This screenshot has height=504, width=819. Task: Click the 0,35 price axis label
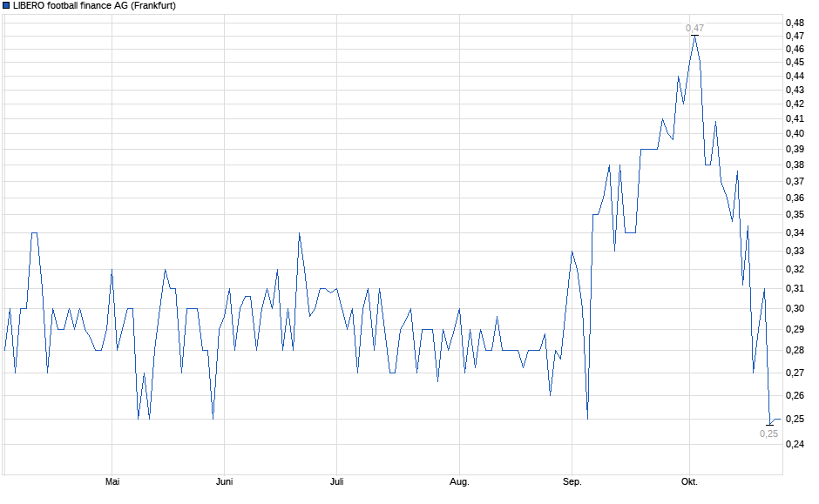point(794,214)
